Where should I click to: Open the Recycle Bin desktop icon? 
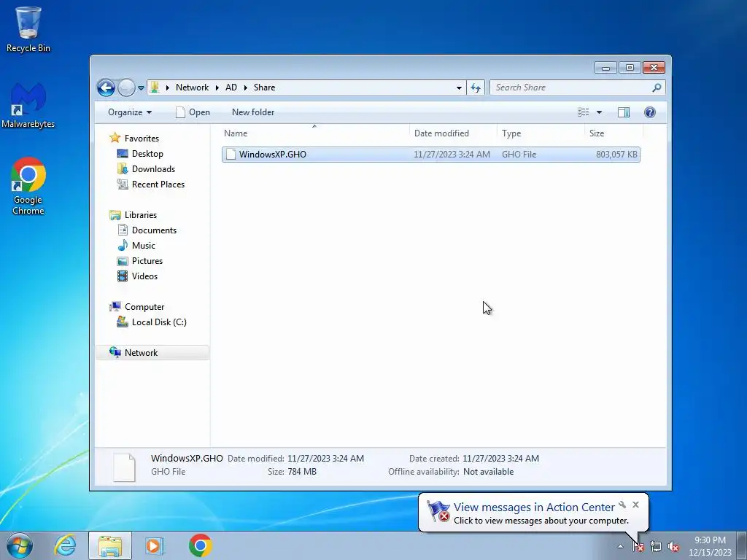[x=28, y=29]
